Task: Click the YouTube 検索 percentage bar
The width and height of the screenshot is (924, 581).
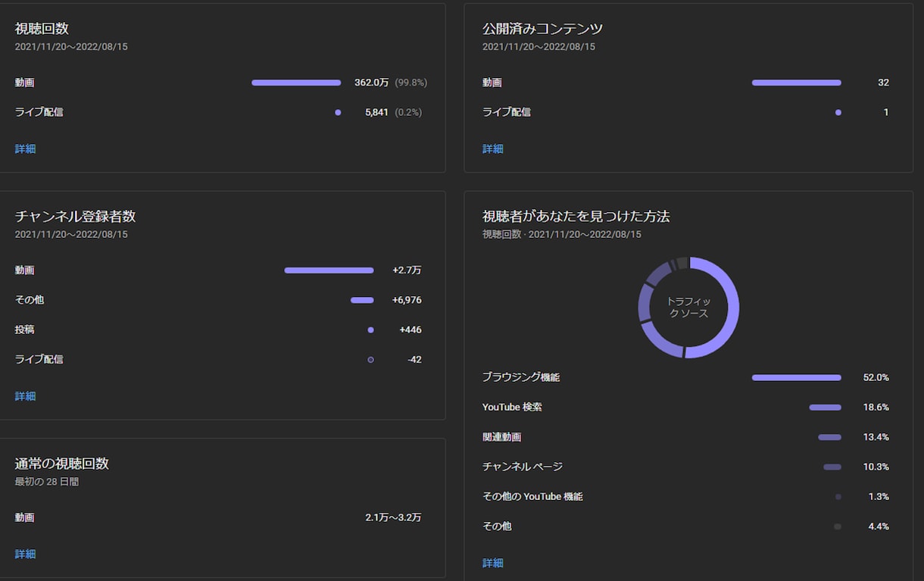Action: 825,408
